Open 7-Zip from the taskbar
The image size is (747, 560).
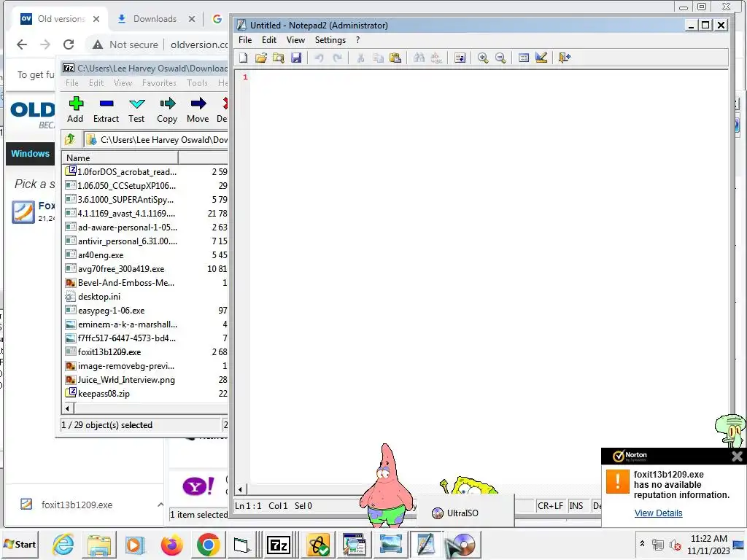tap(279, 544)
